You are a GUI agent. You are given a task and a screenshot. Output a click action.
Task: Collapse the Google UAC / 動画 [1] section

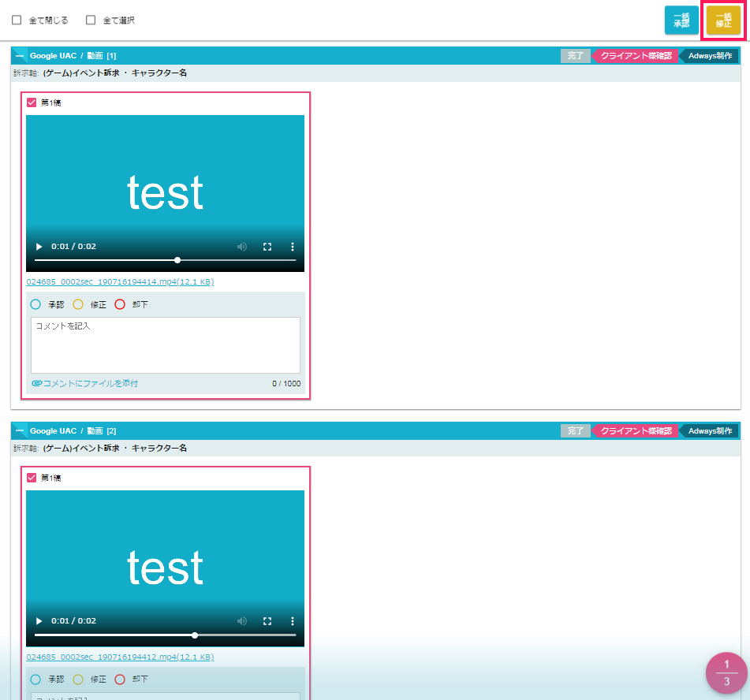[20, 56]
